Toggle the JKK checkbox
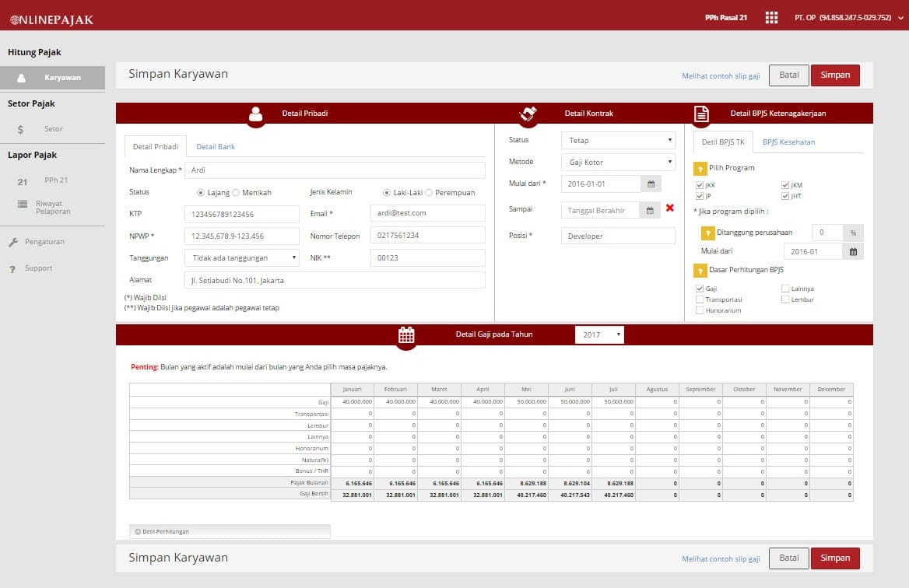The width and height of the screenshot is (909, 588). (700, 185)
